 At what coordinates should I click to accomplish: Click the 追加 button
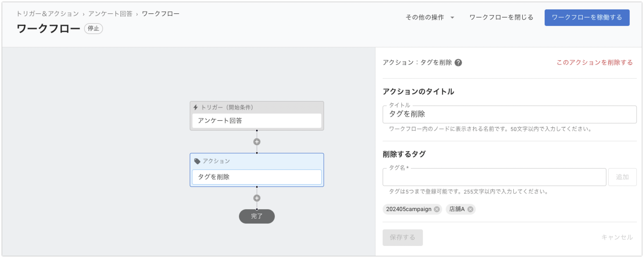pos(622,177)
